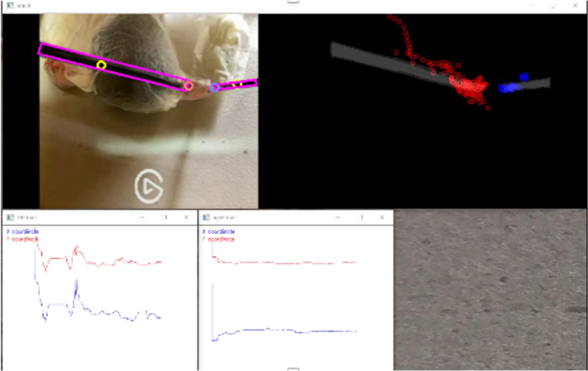
Task: Maximize the right graph window
Action: tap(360, 217)
